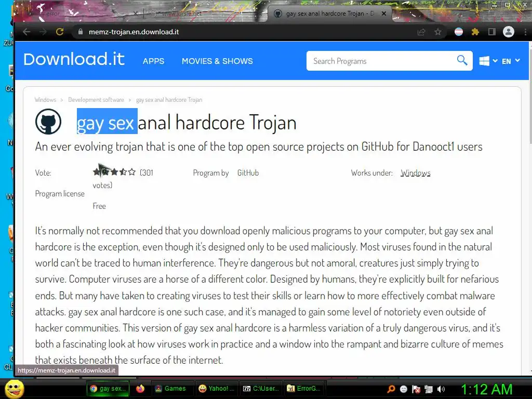Open the striped flag extension icon
Screen dimensions: 532x399
coord(459,32)
